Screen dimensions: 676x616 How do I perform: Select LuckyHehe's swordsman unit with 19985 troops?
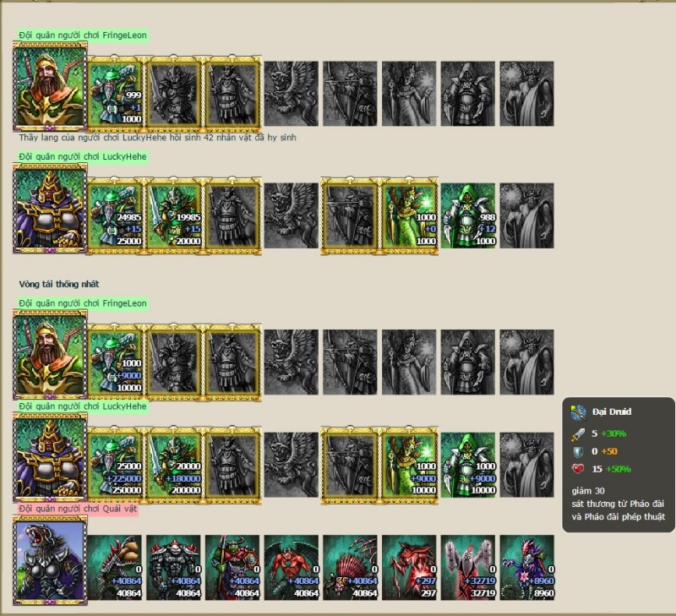click(x=173, y=215)
